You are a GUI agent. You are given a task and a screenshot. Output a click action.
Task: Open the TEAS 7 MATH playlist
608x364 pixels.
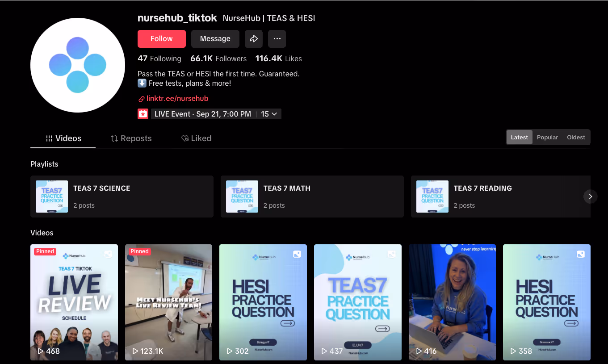[312, 197]
